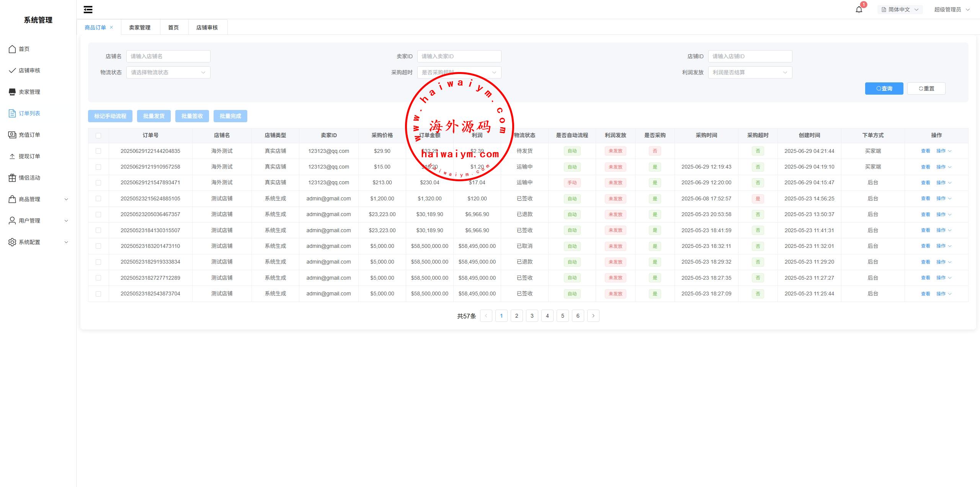Image resolution: width=980 pixels, height=487 pixels.
Task: Click the 充值订单 sidebar icon
Action: pos(12,135)
